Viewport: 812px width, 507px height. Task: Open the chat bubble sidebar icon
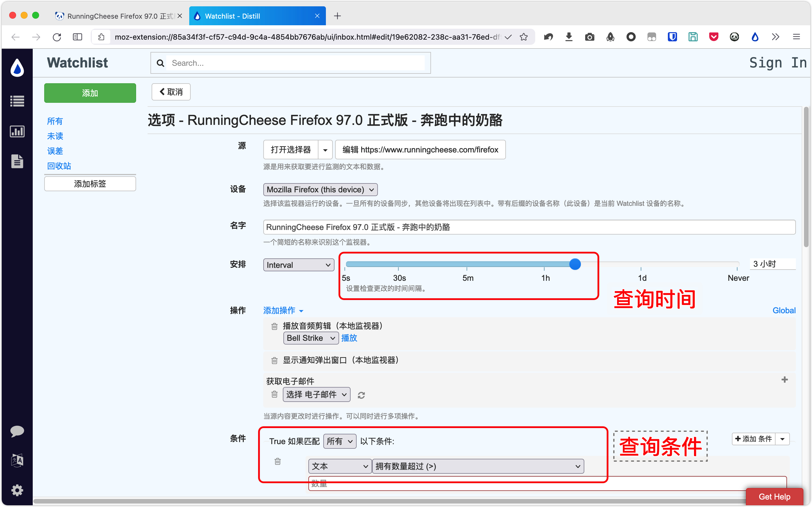point(17,431)
